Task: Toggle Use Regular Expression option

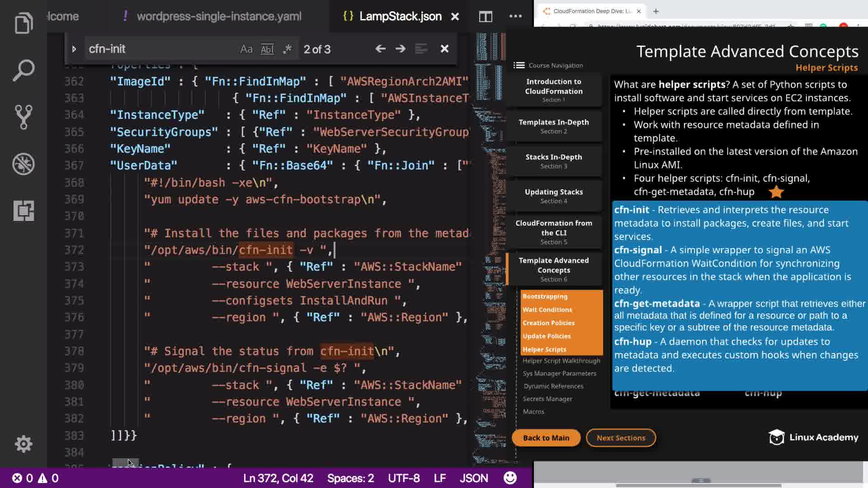Action: point(287,49)
